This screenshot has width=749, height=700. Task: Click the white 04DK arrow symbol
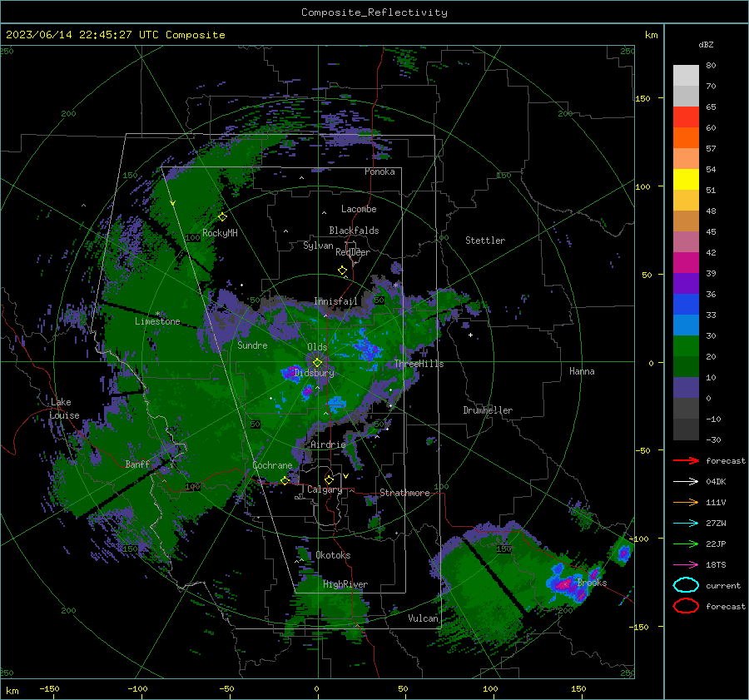686,482
